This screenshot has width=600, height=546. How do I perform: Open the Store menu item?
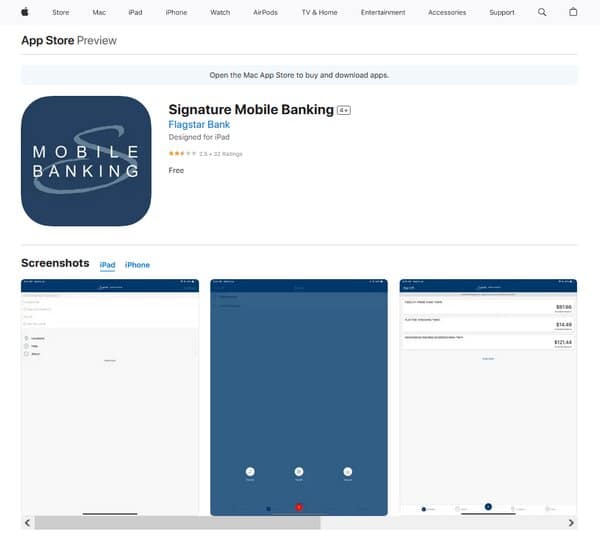(x=60, y=12)
